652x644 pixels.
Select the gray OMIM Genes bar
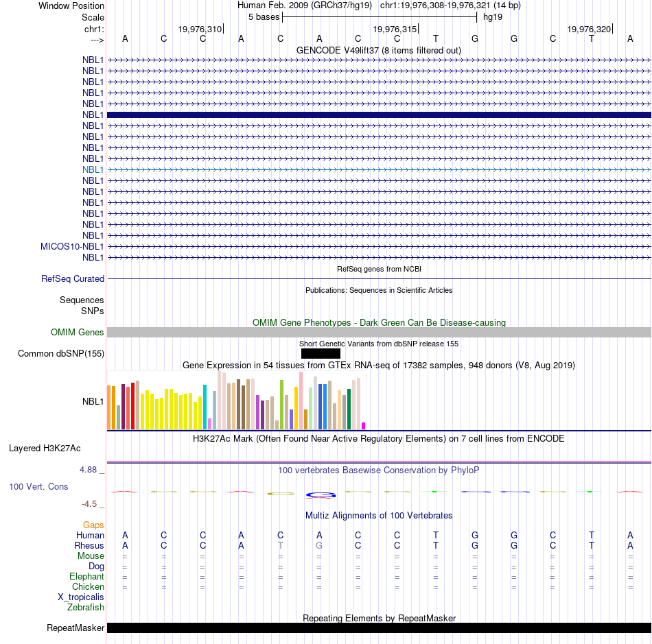(380, 332)
